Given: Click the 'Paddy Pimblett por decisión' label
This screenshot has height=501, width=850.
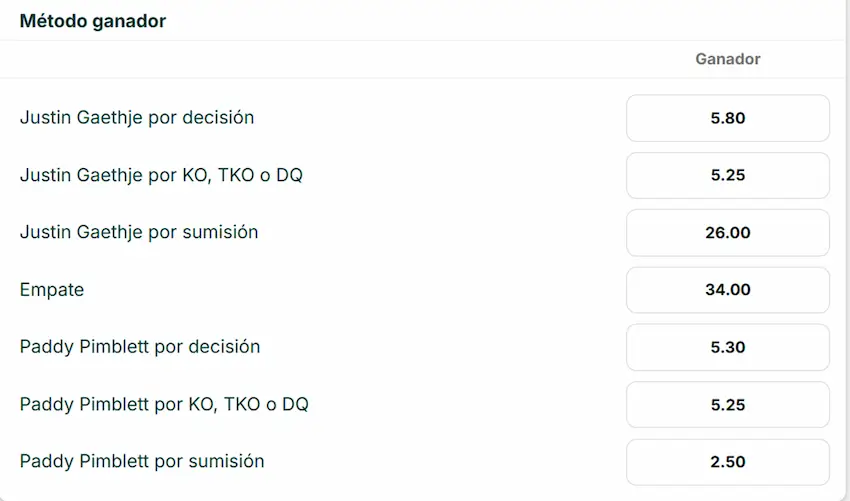Looking at the screenshot, I should (140, 347).
